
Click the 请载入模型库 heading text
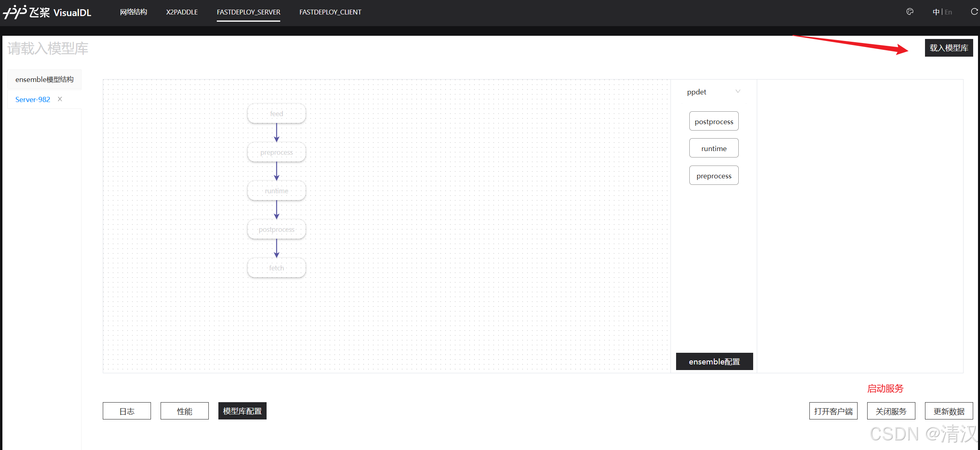[48, 49]
